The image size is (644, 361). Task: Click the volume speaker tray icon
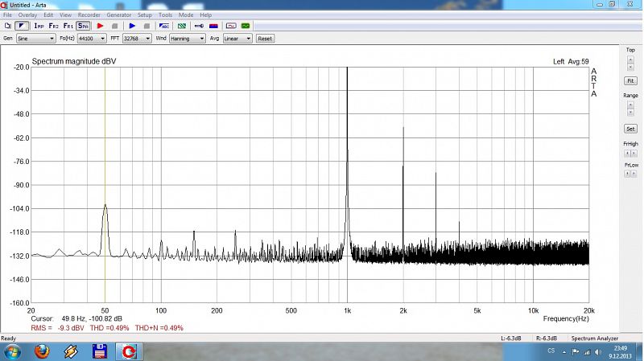598,352
